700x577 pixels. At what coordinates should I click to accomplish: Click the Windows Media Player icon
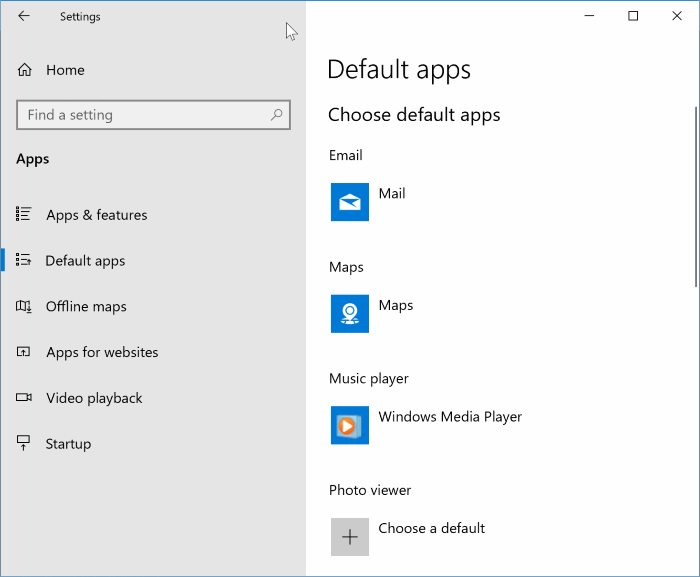coord(350,425)
